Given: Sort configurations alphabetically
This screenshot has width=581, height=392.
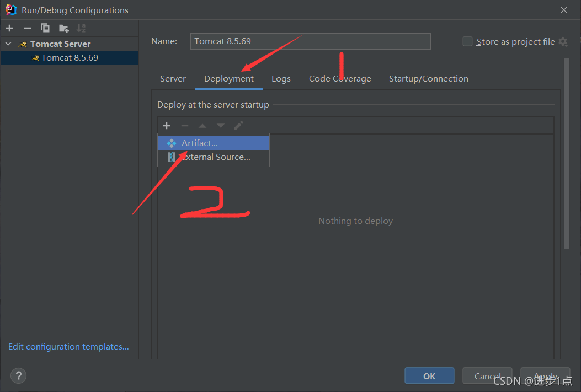Looking at the screenshot, I should (x=81, y=28).
